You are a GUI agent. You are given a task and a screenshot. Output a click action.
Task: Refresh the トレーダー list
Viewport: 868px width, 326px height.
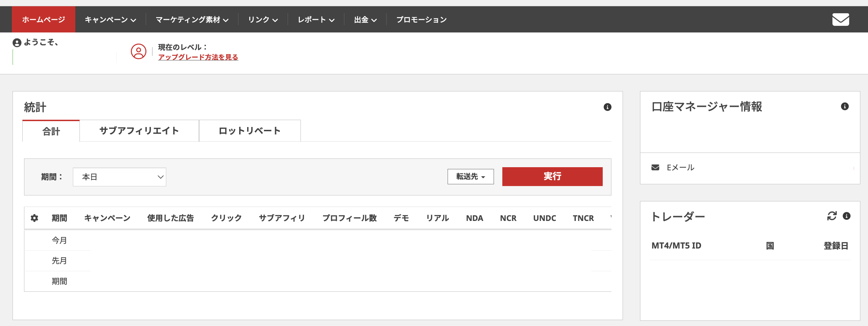pyautogui.click(x=832, y=216)
